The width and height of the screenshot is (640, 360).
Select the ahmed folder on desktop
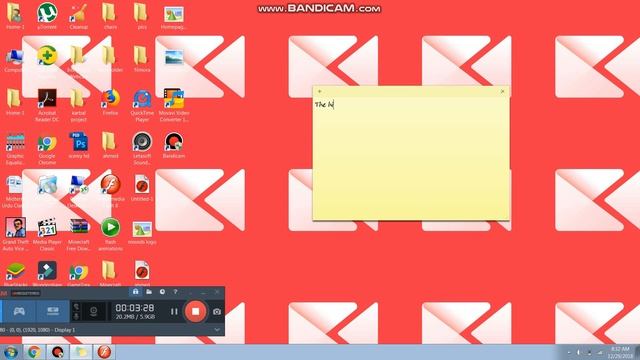(110, 145)
